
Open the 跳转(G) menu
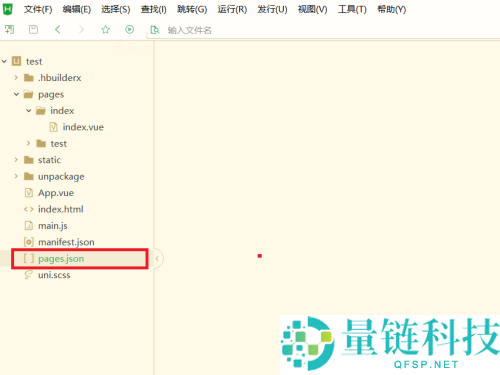pyautogui.click(x=192, y=9)
